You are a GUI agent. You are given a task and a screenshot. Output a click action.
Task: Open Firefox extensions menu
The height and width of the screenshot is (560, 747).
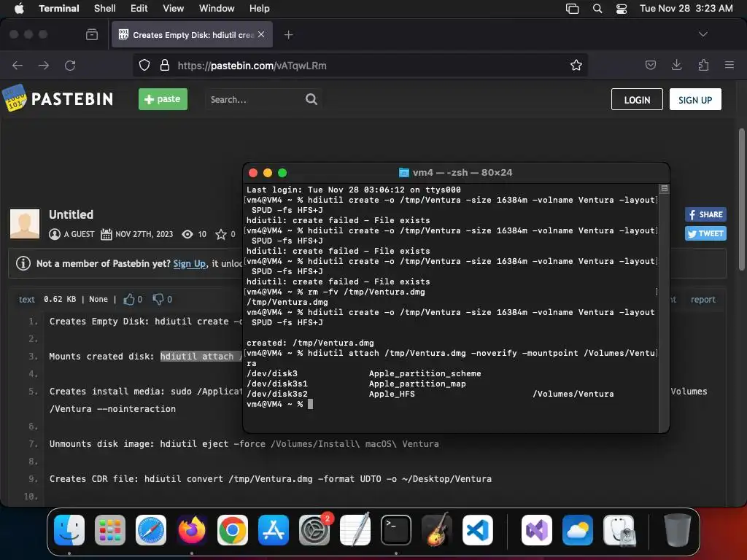tap(703, 65)
